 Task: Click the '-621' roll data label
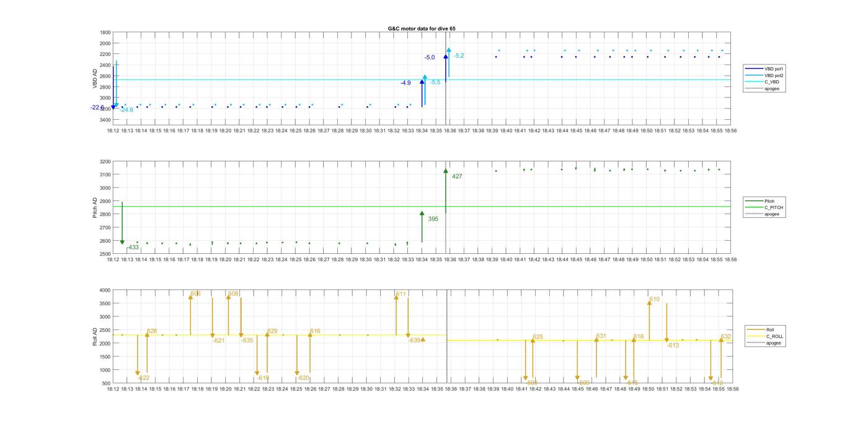click(218, 341)
